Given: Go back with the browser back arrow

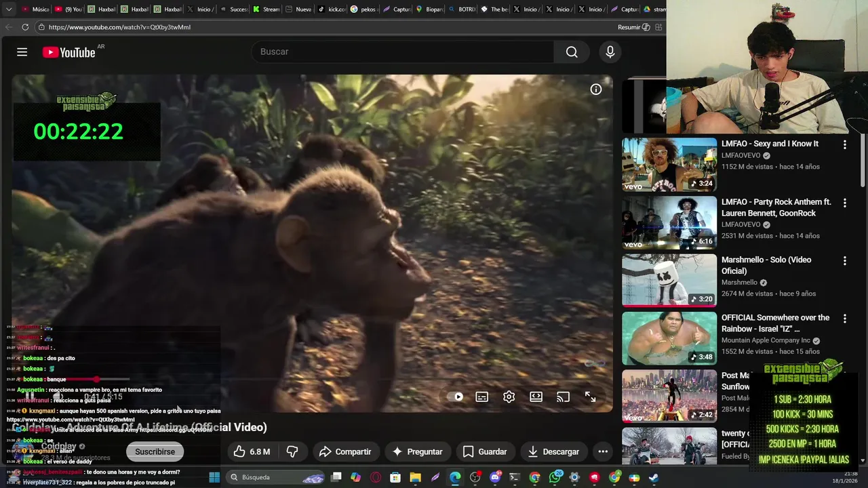Looking at the screenshot, I should tap(9, 27).
